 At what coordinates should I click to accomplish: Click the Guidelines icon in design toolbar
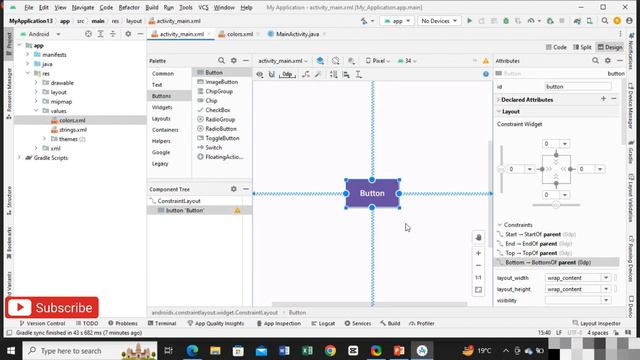[359, 74]
